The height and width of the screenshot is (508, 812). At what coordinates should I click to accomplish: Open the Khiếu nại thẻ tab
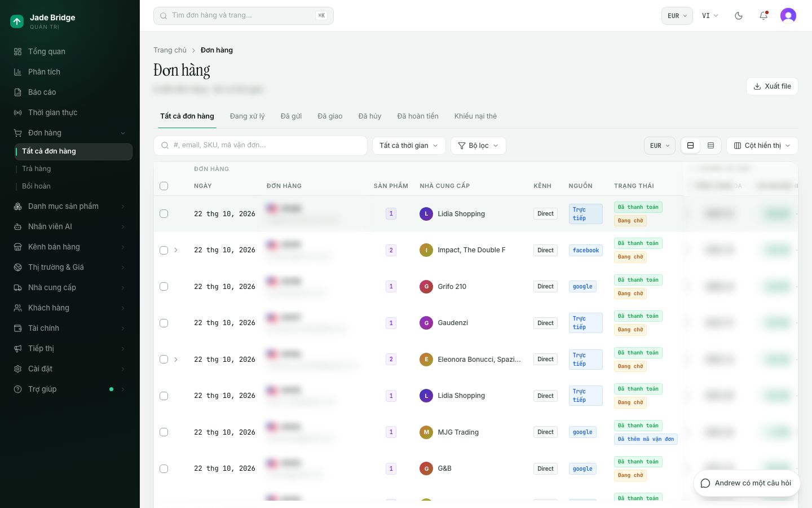[475, 116]
